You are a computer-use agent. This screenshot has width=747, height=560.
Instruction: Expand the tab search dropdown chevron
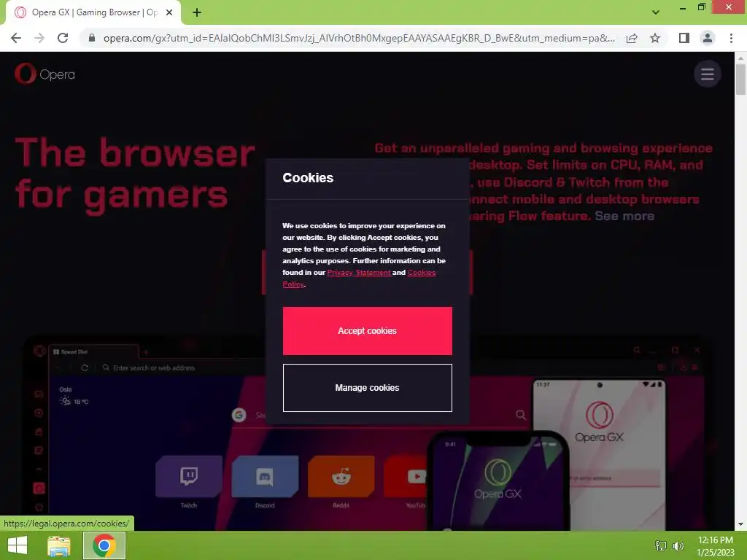656,12
